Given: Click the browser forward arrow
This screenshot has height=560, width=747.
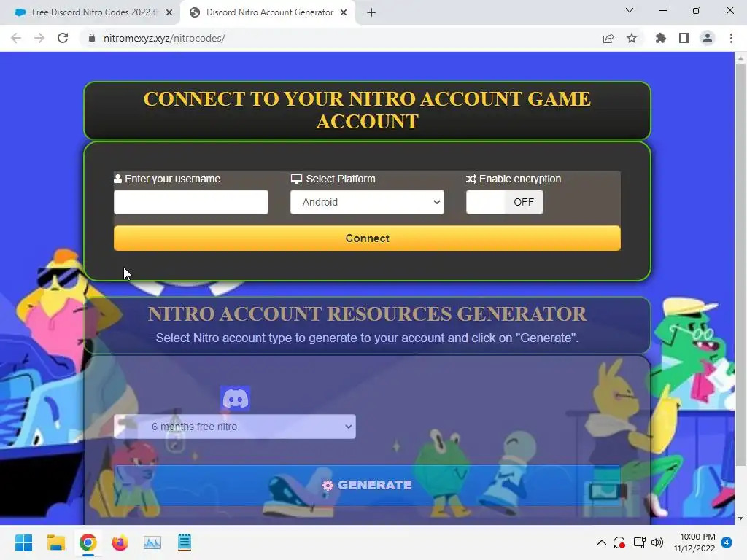Looking at the screenshot, I should 39,38.
